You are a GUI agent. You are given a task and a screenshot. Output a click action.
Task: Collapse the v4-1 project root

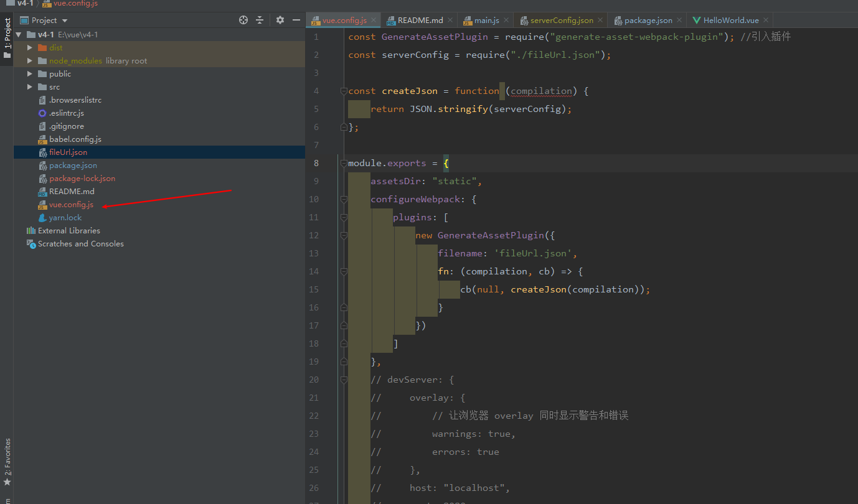coord(18,34)
